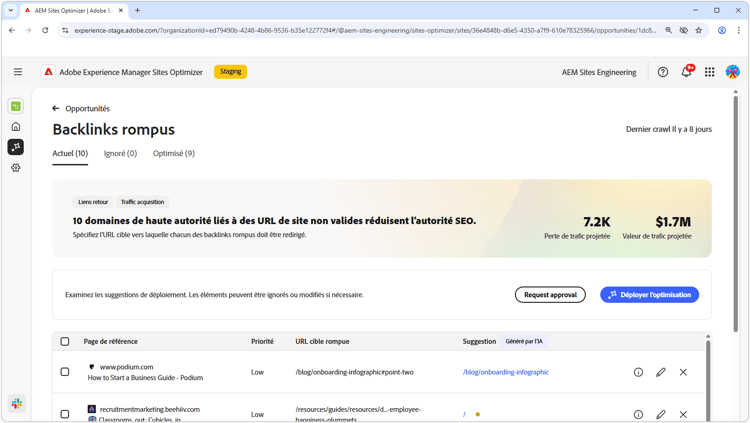Click the Liens retour tag
This screenshot has height=423, width=750.
[93, 202]
